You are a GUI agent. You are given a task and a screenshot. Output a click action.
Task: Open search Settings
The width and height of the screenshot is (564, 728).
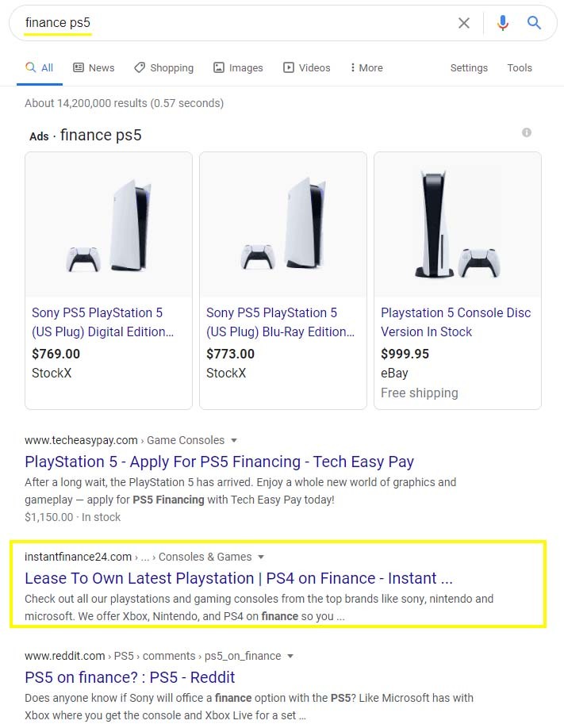[469, 68]
